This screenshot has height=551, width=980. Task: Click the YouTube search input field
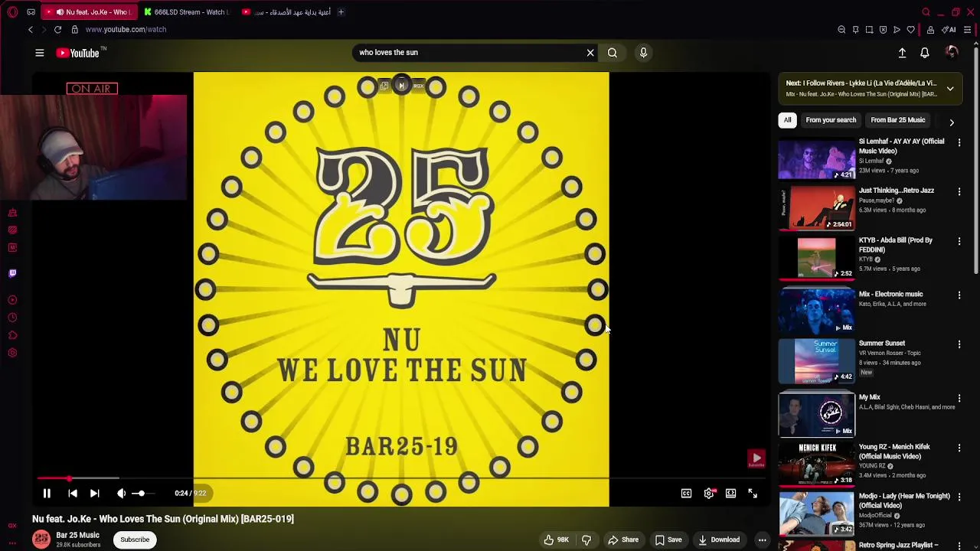pyautogui.click(x=467, y=53)
